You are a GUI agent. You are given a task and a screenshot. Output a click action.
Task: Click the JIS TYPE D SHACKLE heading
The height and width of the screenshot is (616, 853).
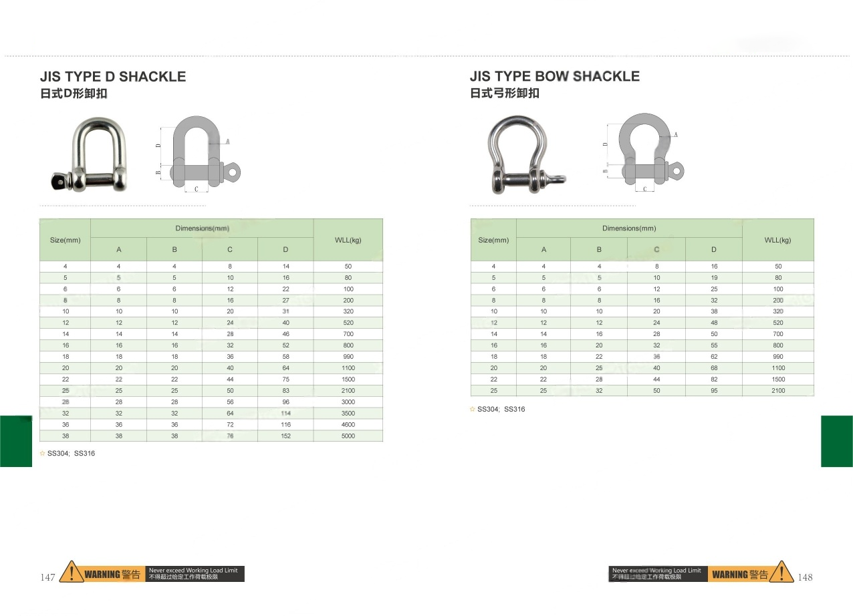(x=113, y=77)
